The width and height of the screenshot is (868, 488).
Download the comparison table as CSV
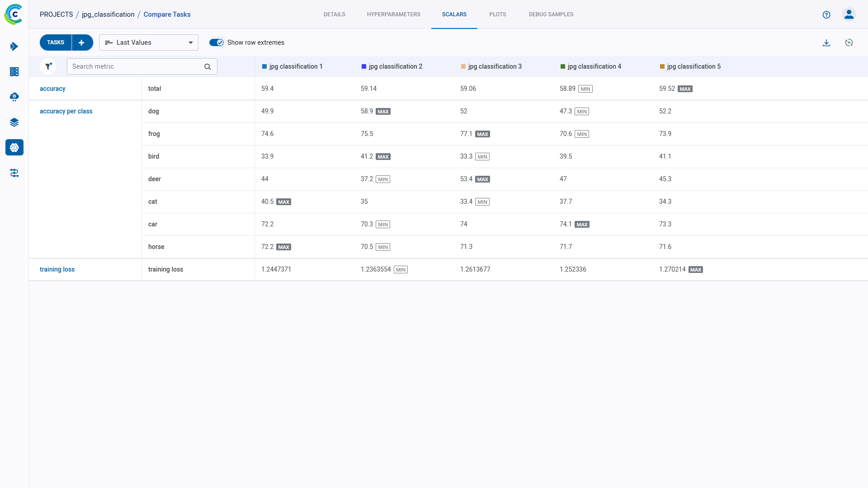(x=826, y=42)
